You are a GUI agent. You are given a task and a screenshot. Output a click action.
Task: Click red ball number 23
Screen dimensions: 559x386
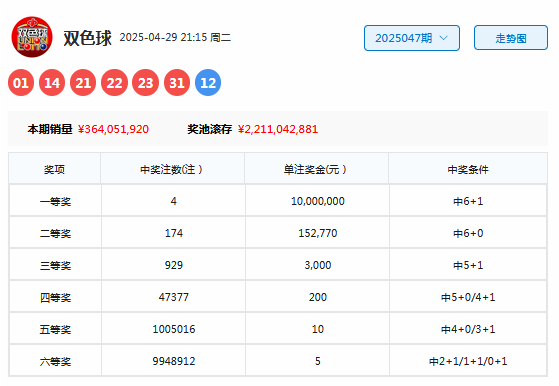[145, 83]
